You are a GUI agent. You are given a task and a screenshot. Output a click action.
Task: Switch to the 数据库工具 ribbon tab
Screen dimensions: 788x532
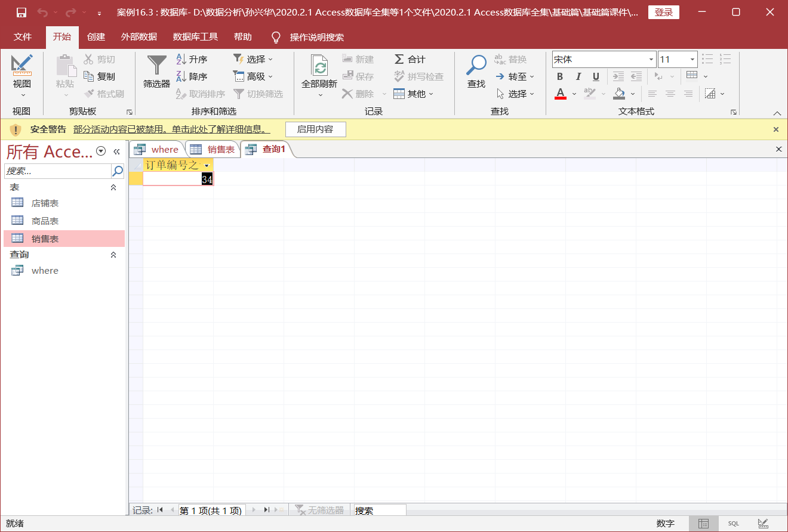point(196,37)
